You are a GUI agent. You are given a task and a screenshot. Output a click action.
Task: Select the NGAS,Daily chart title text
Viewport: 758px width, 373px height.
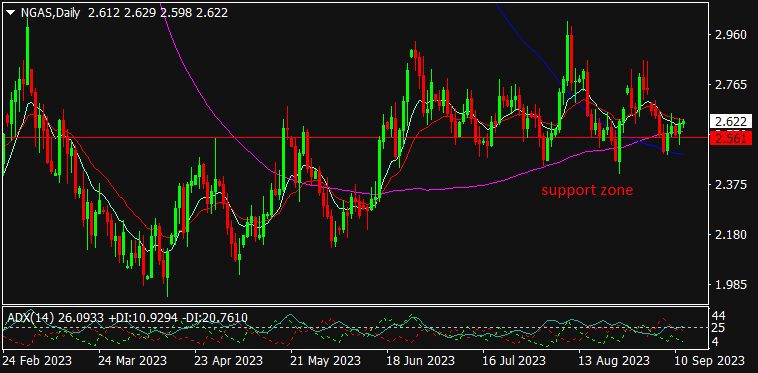(51, 13)
